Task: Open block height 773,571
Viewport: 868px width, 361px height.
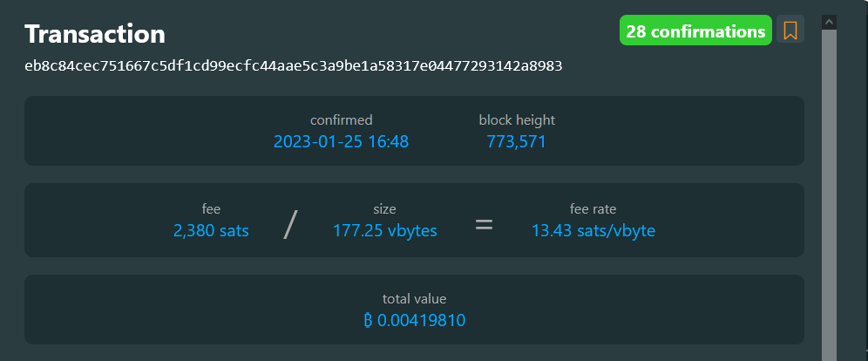Action: 517,142
